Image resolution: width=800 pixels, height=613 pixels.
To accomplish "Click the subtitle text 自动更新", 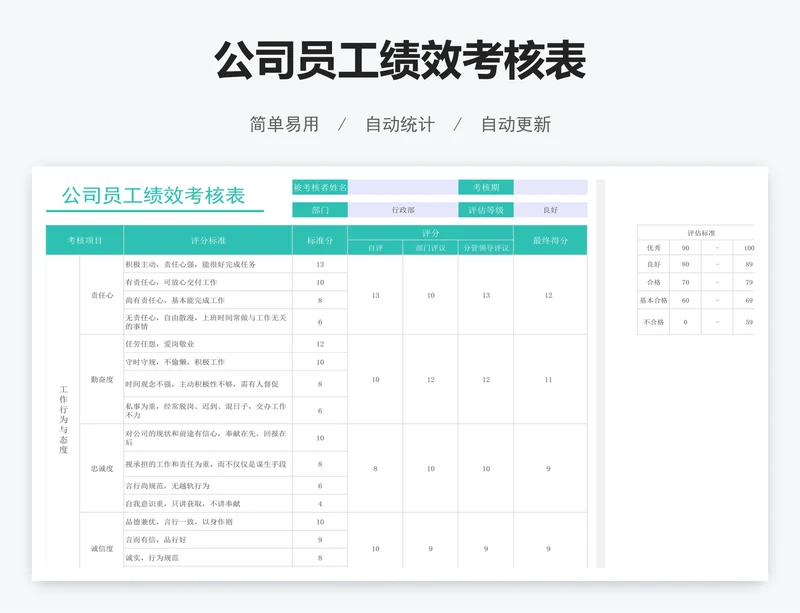I will pos(516,125).
